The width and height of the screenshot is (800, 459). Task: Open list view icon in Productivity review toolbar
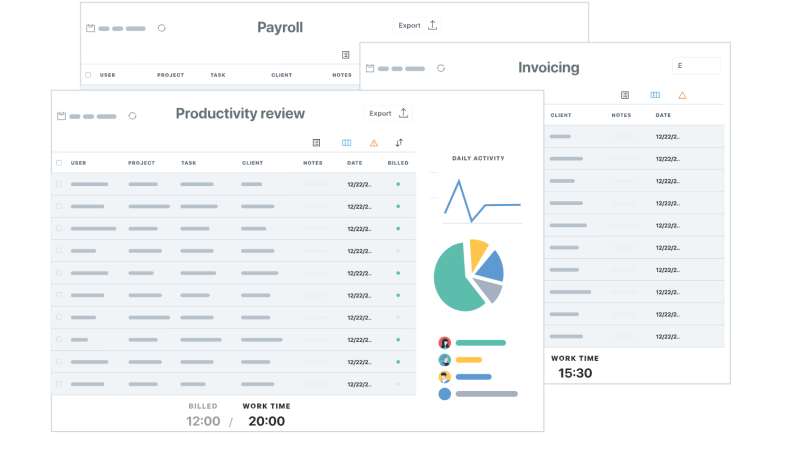coord(316,143)
